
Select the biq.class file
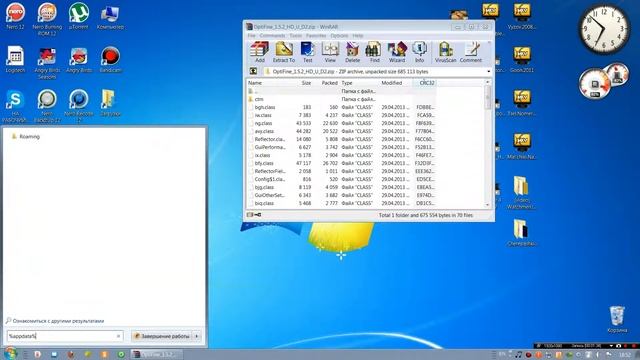342,203
